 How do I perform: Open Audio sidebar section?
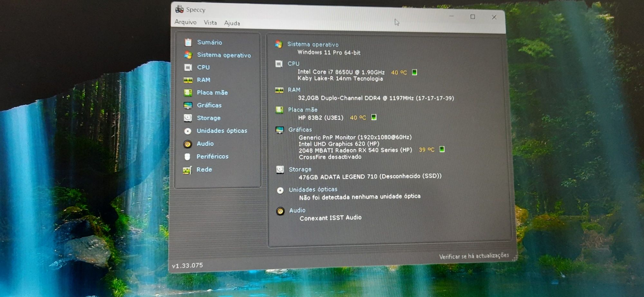point(205,143)
